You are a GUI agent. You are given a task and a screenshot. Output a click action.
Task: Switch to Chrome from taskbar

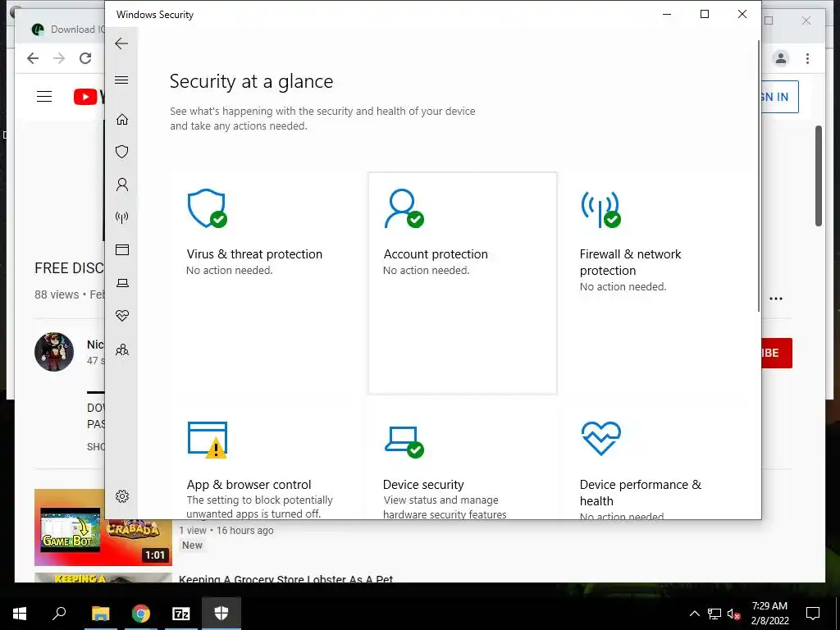141,614
